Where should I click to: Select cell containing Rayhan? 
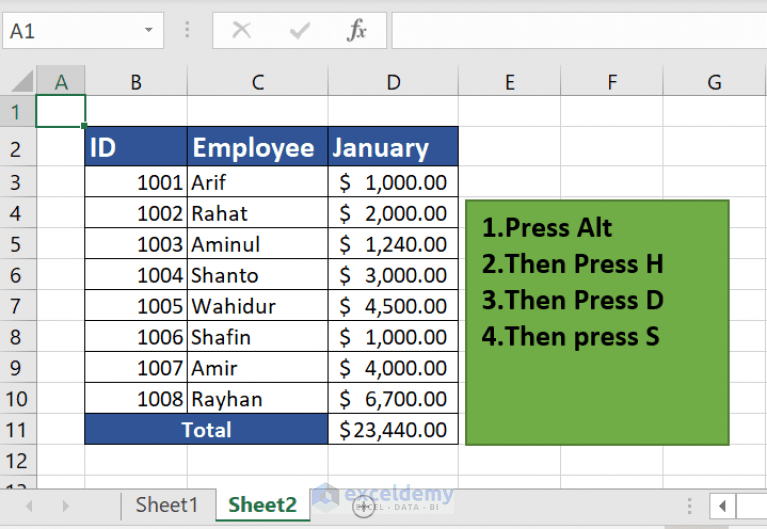[258, 398]
